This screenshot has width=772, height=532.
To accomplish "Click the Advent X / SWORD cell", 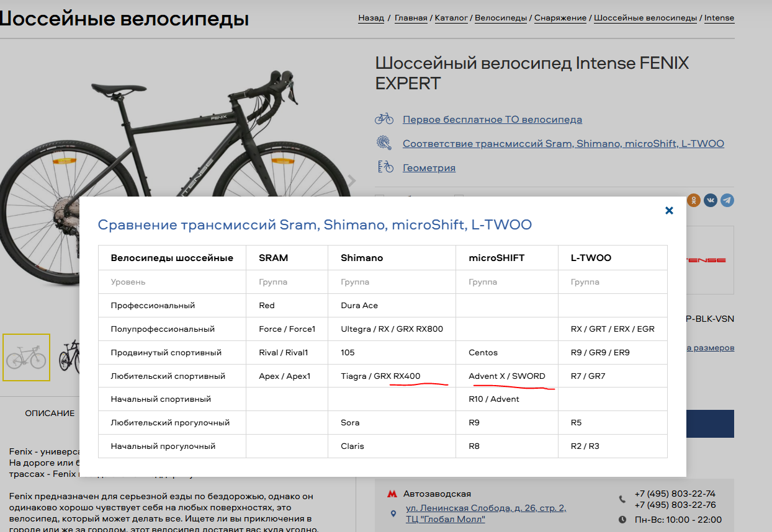I will coord(507,376).
